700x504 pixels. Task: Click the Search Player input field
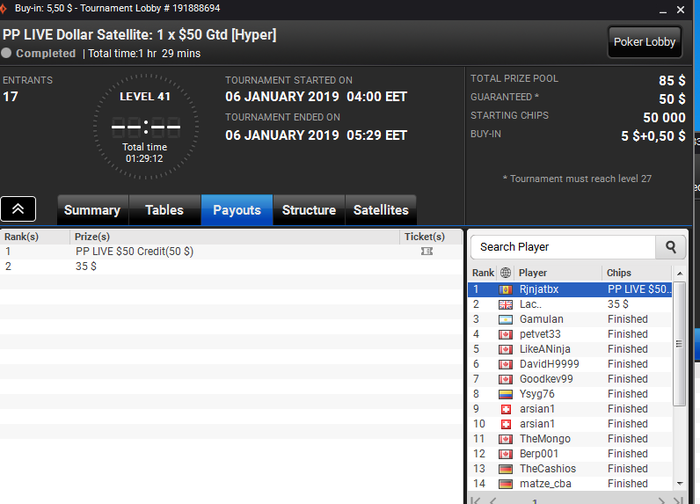(563, 247)
